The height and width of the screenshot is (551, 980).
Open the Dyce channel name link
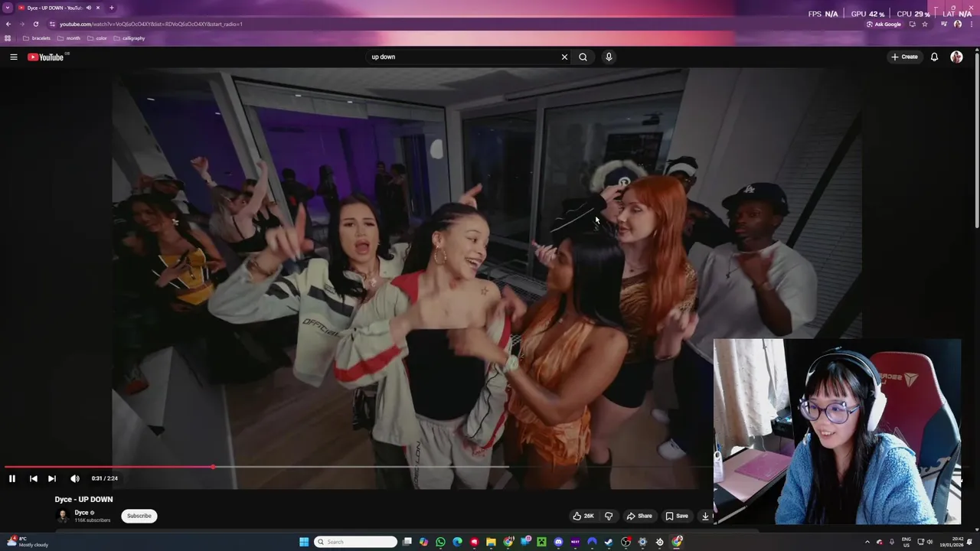point(81,513)
